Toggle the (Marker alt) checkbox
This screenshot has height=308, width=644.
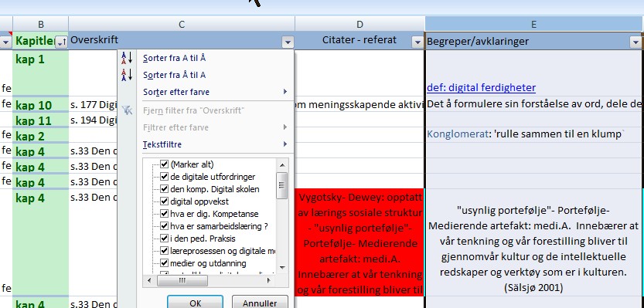coord(164,164)
